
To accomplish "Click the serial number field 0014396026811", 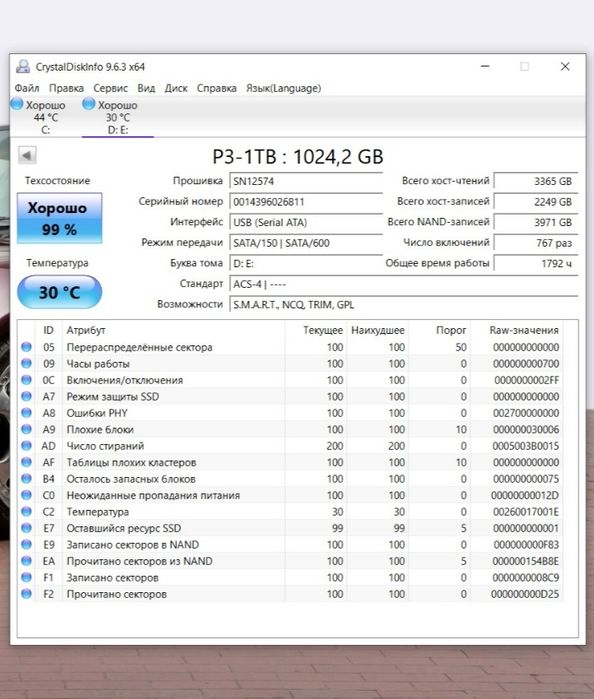I will 306,202.
